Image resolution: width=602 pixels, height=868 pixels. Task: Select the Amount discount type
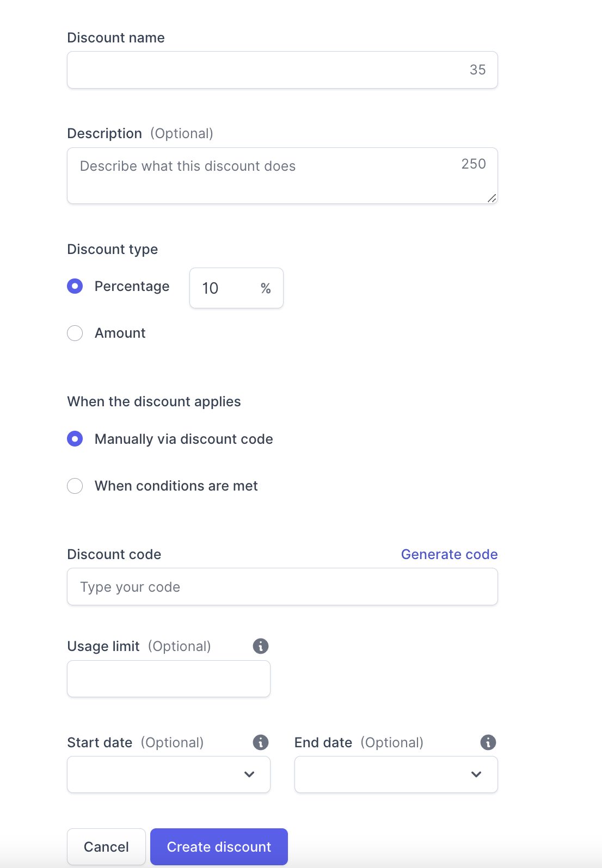pyautogui.click(x=75, y=333)
